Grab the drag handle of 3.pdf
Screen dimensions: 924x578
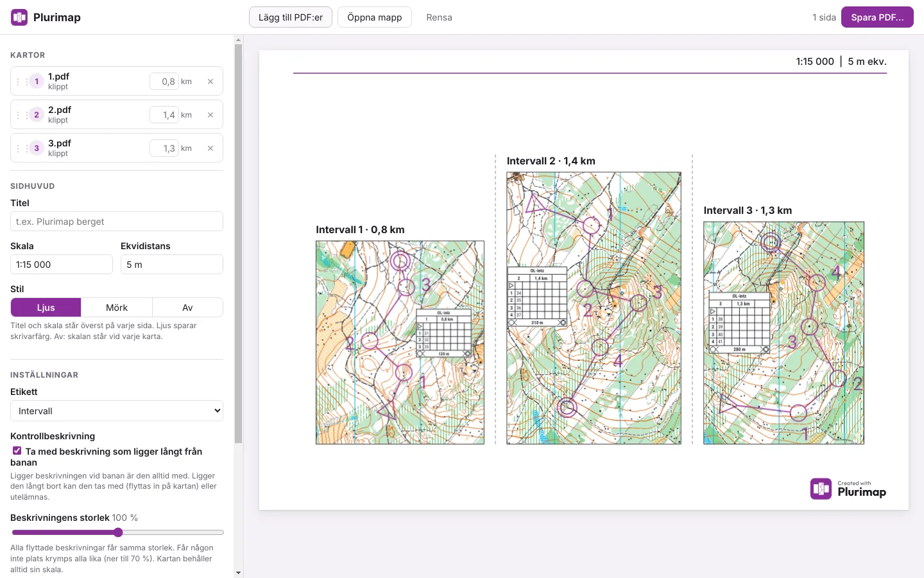[22, 148]
